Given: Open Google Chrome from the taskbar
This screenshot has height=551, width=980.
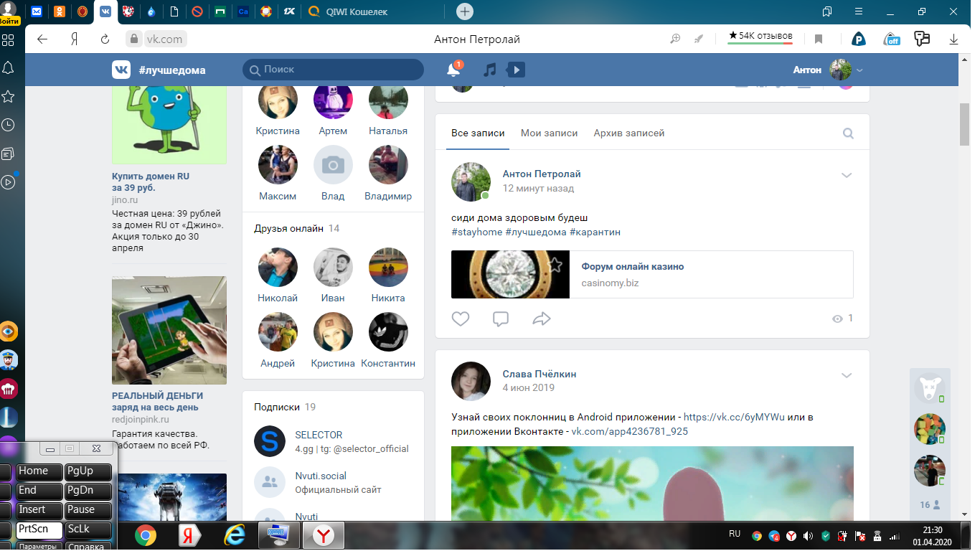Looking at the screenshot, I should 146,535.
